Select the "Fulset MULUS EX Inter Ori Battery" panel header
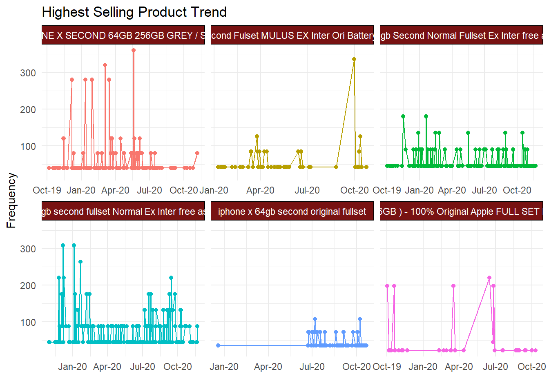Screen dimensions: 549x392 coord(292,36)
